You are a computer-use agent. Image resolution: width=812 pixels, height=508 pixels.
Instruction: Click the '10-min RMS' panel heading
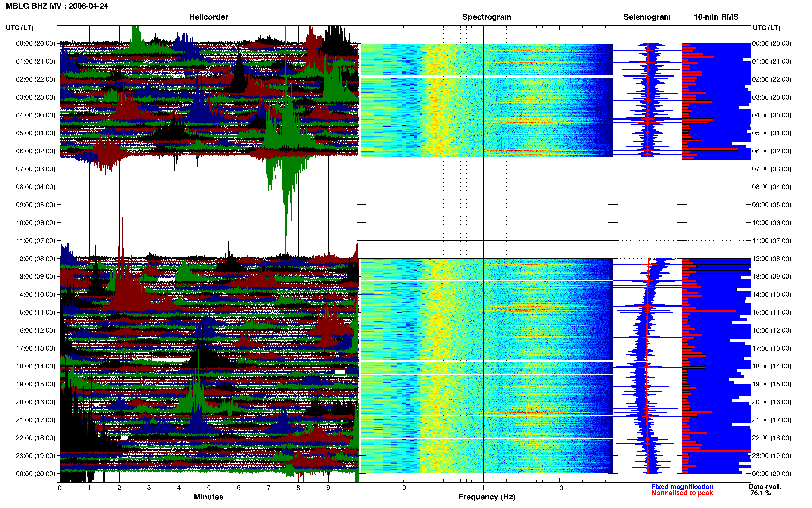[716, 17]
